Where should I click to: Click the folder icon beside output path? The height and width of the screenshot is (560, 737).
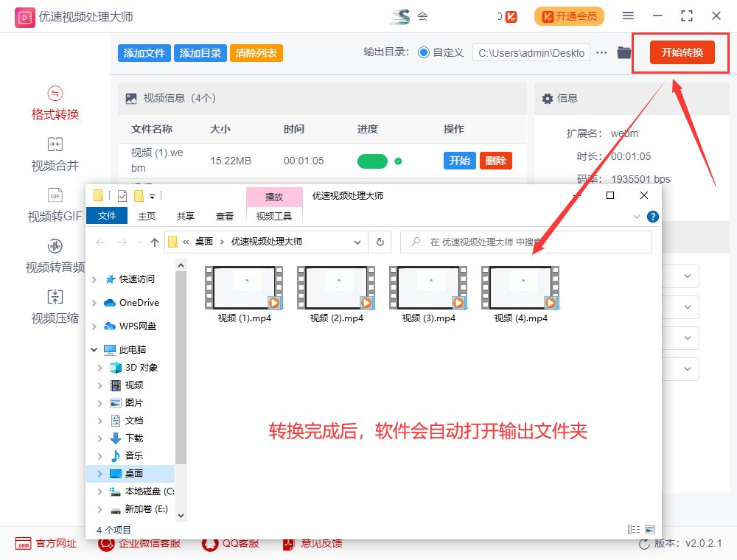624,52
